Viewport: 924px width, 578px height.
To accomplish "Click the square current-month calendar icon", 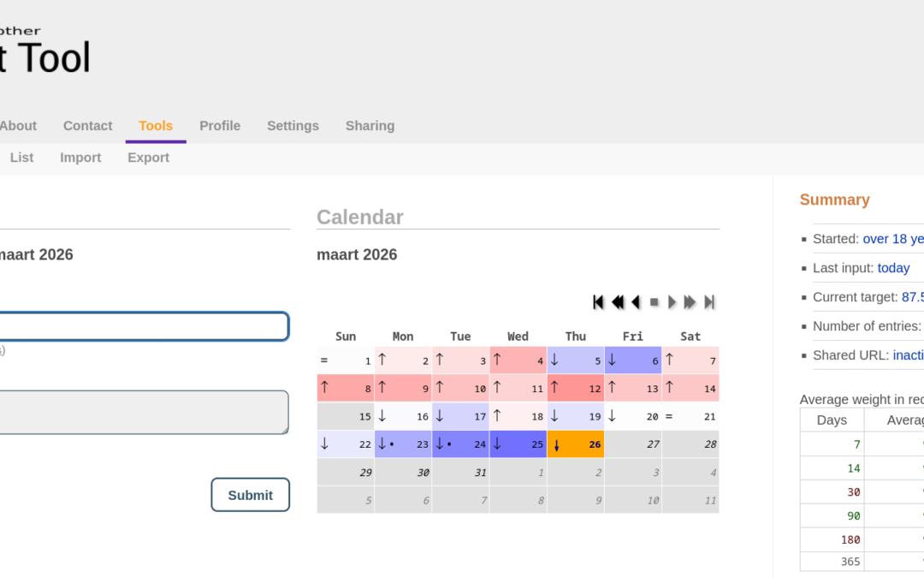I will point(654,302).
